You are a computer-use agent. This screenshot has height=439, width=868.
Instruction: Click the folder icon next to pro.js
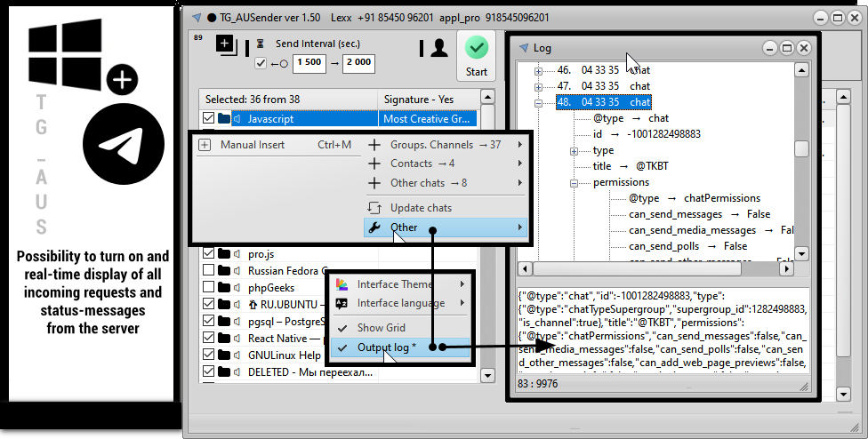point(224,254)
